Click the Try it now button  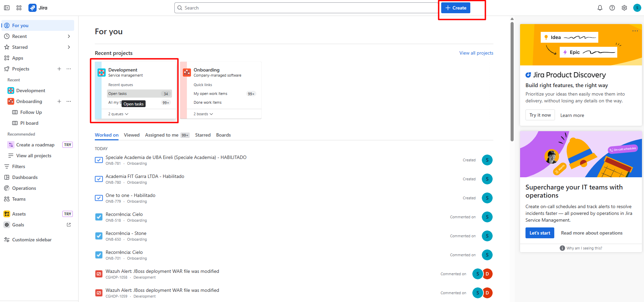pos(540,115)
